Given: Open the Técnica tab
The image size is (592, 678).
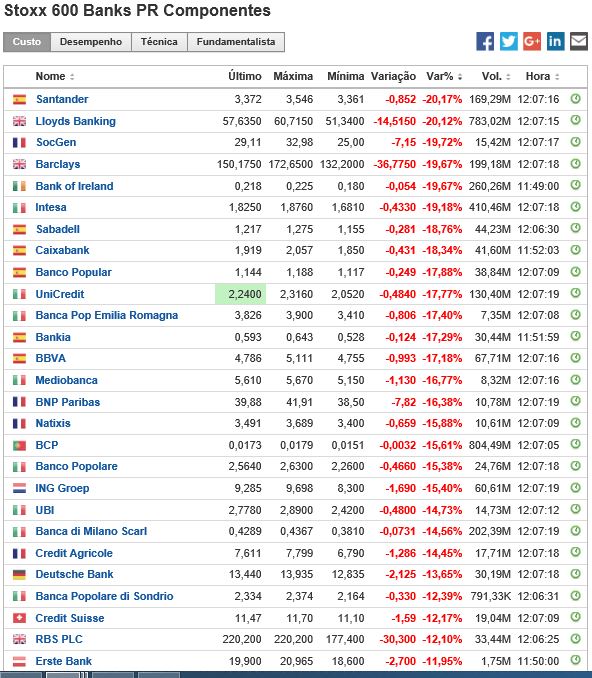Looking at the screenshot, I should click(x=159, y=42).
